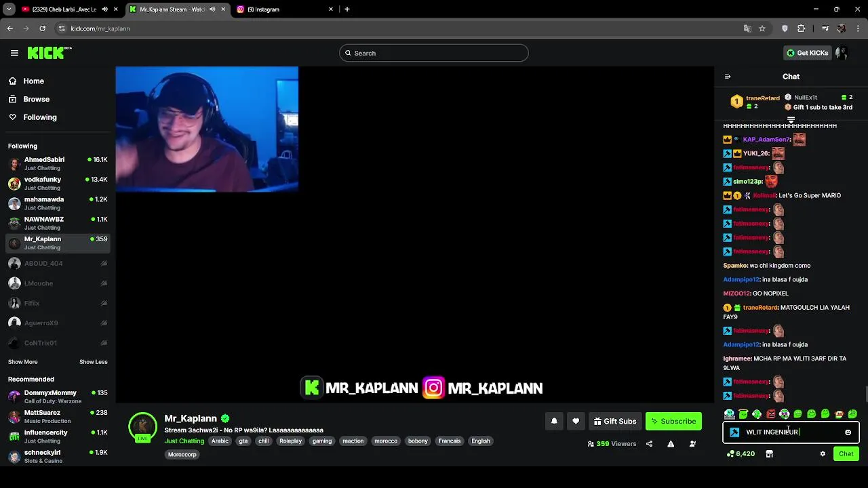Click username Ighramee in chat
The height and width of the screenshot is (488, 868).
click(737, 359)
